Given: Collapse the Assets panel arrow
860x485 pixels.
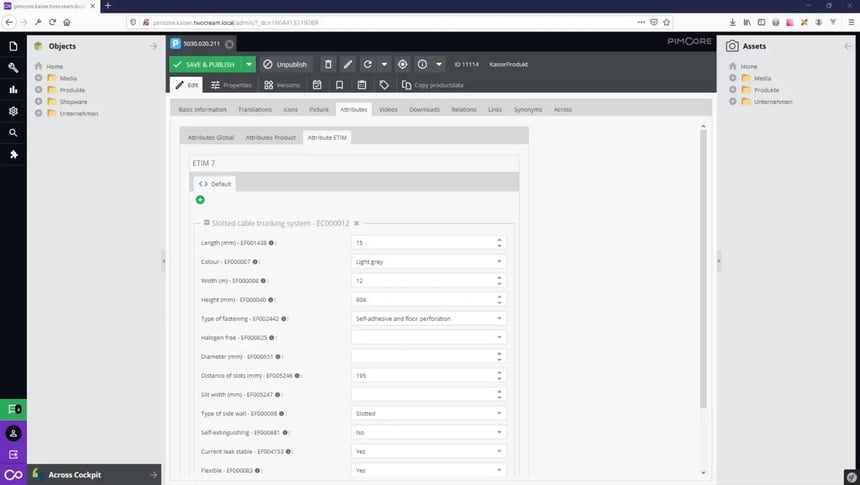Looking at the screenshot, I should coord(848,46).
